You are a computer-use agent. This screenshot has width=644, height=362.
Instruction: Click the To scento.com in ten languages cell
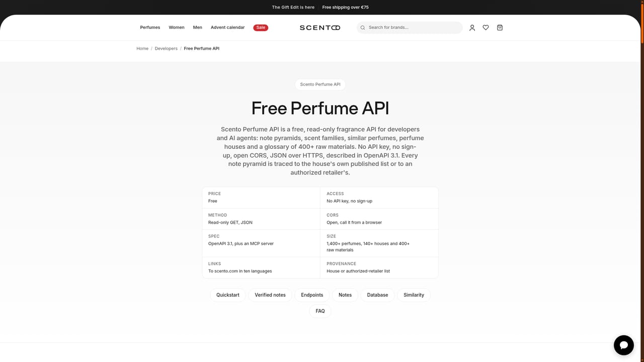[261, 267]
